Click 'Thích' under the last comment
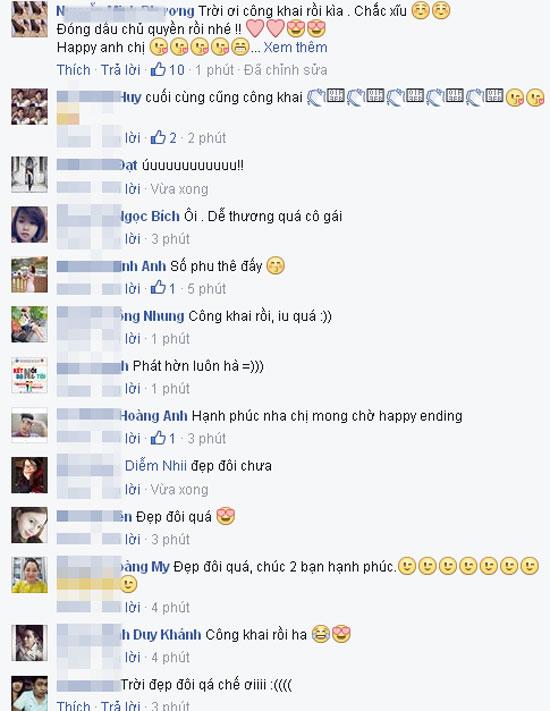 pyautogui.click(x=73, y=706)
